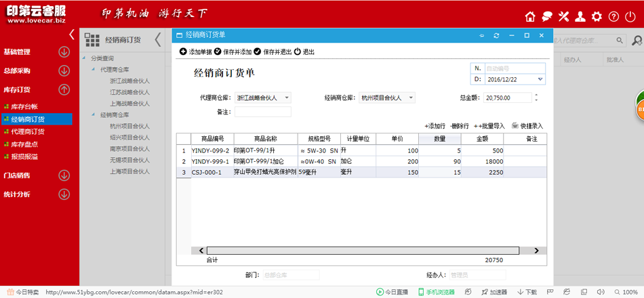Click the N. 自动编号 field
Image resolution: width=644 pixels, height=298 pixels.
coord(515,68)
